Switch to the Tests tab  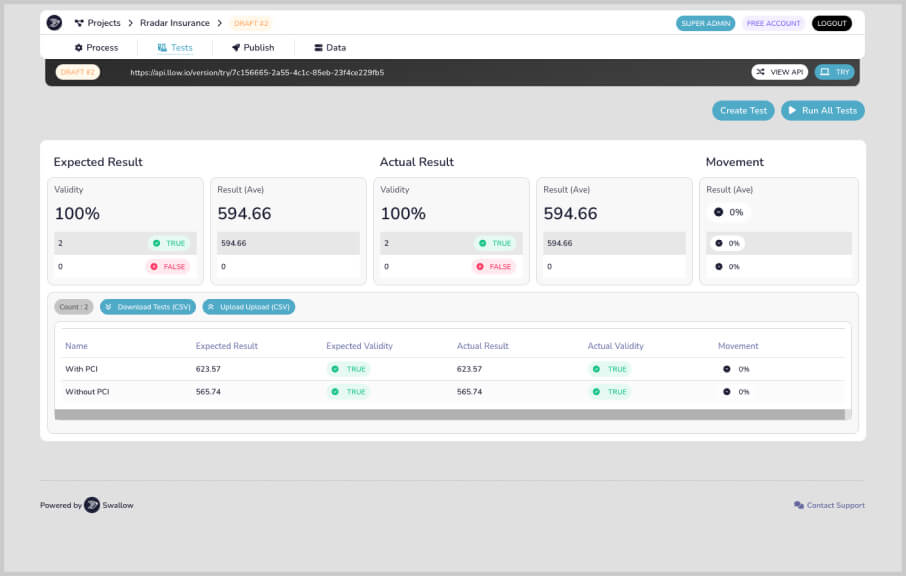[x=175, y=47]
